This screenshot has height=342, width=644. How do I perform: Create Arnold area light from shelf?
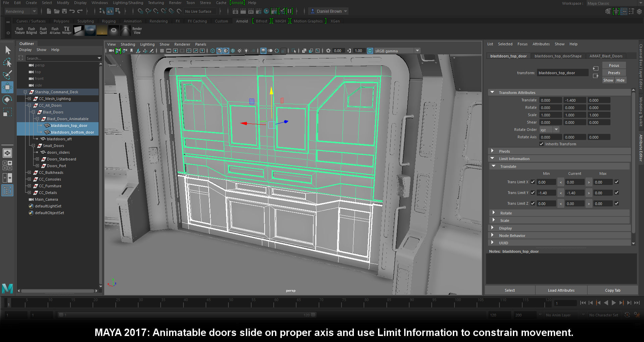pyautogui.click(x=78, y=31)
